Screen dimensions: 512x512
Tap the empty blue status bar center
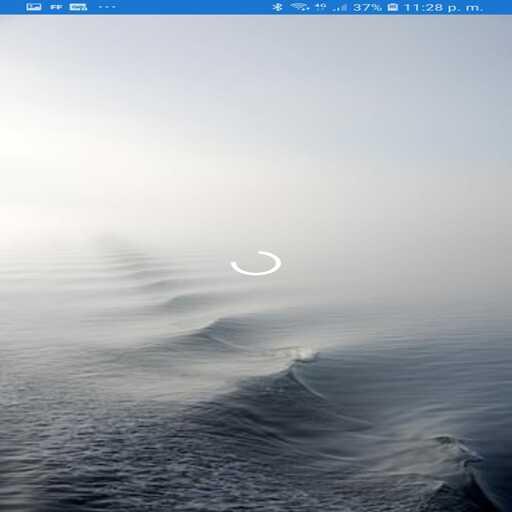pyautogui.click(x=193, y=7)
